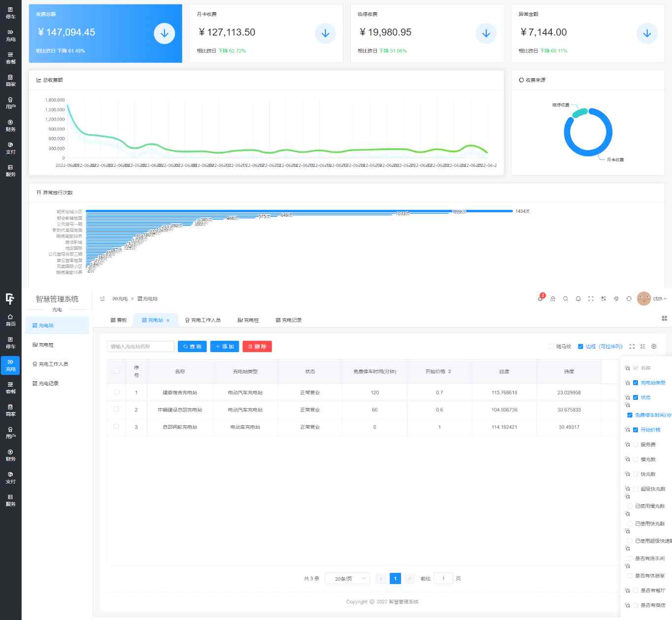
Task: Open the table column settings gear
Action: (654, 347)
